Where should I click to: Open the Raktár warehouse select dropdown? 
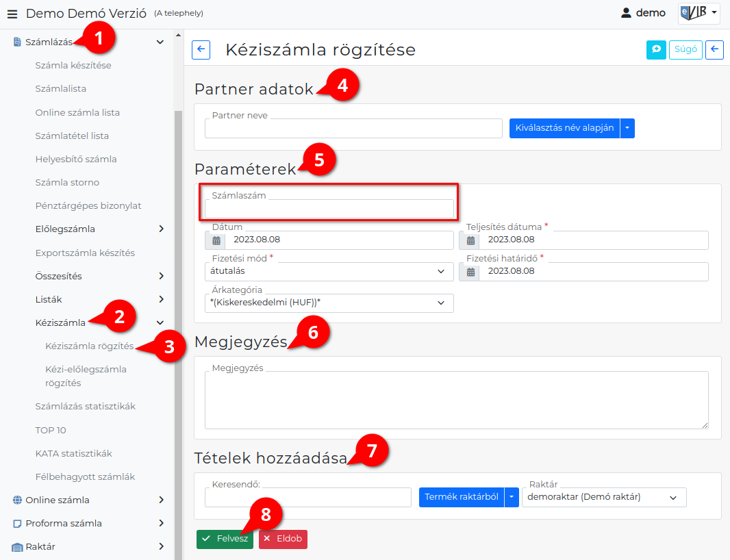coord(604,497)
